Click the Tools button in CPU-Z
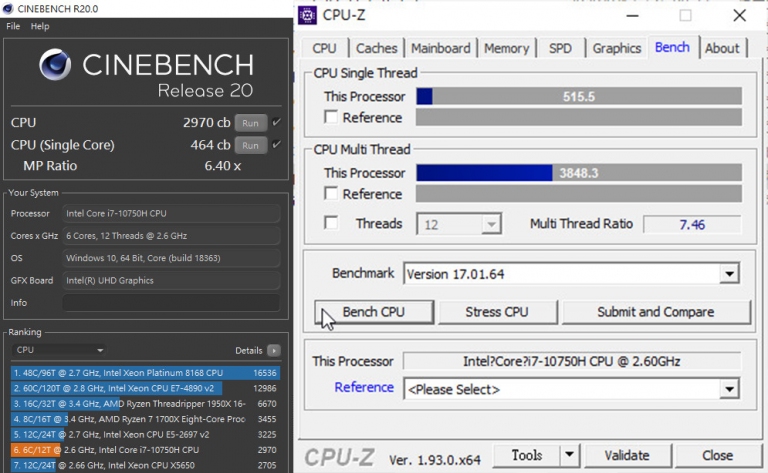 [527, 455]
